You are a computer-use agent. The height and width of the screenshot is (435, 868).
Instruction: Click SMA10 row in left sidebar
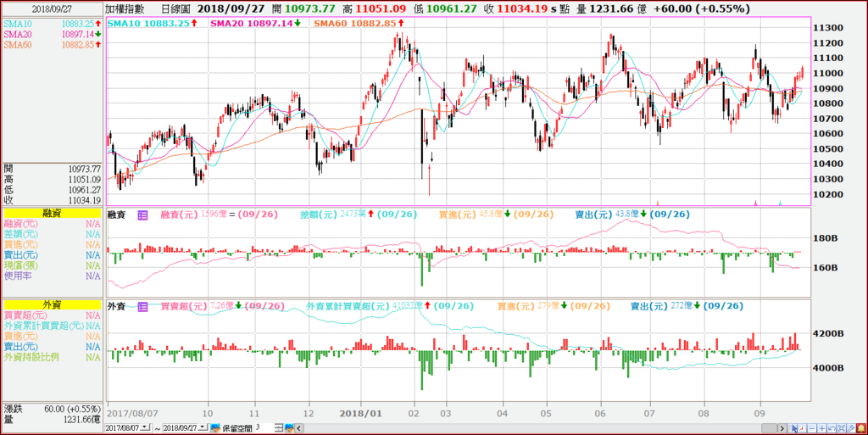click(52, 25)
